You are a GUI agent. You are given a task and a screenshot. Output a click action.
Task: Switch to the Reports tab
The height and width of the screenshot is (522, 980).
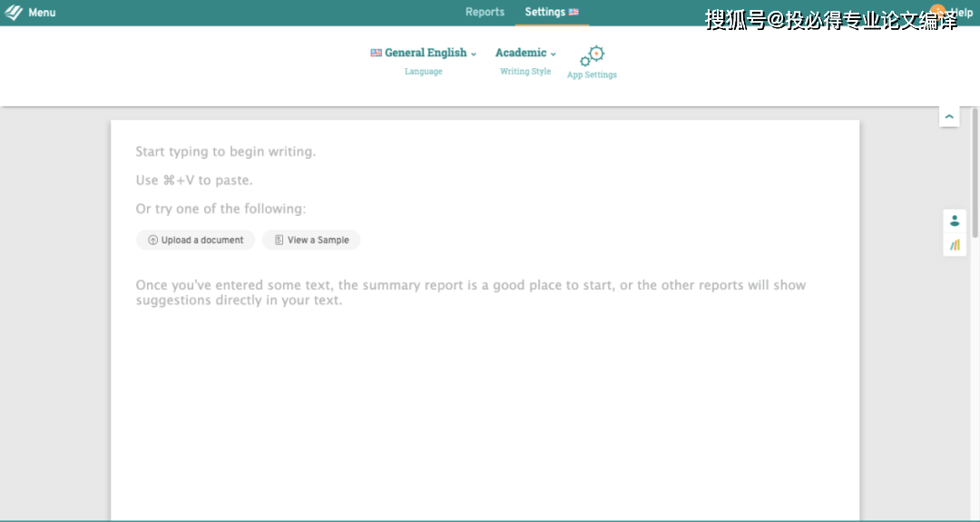485,12
